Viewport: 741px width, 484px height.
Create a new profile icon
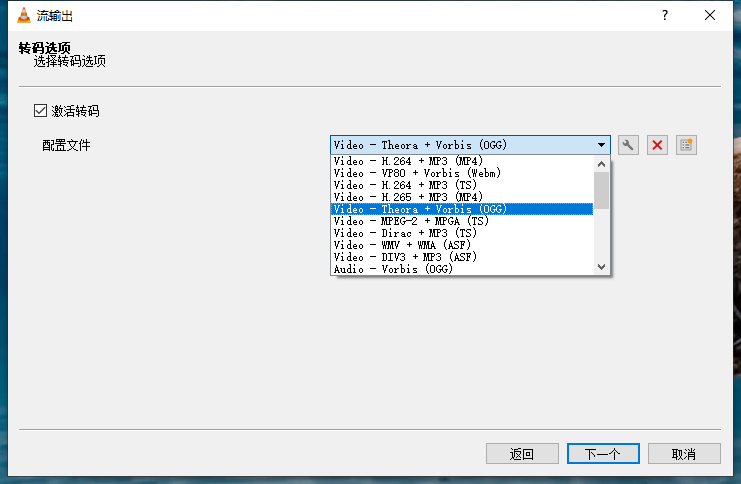pyautogui.click(x=686, y=145)
